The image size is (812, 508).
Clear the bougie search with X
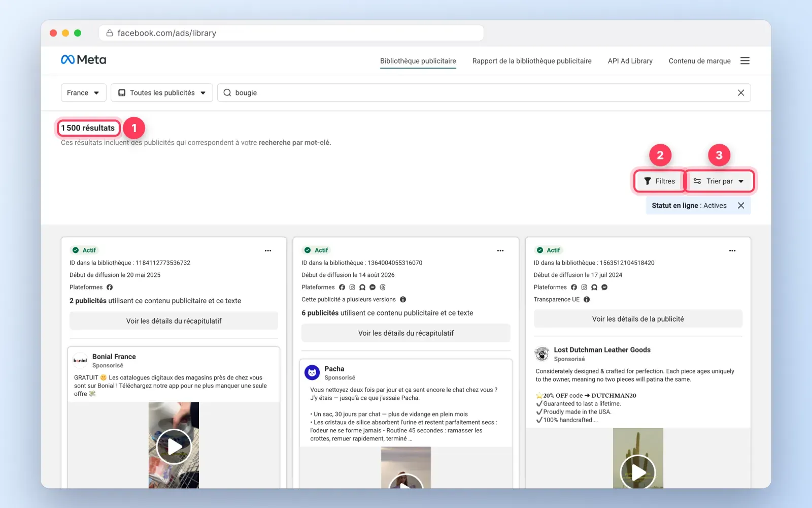[740, 93]
